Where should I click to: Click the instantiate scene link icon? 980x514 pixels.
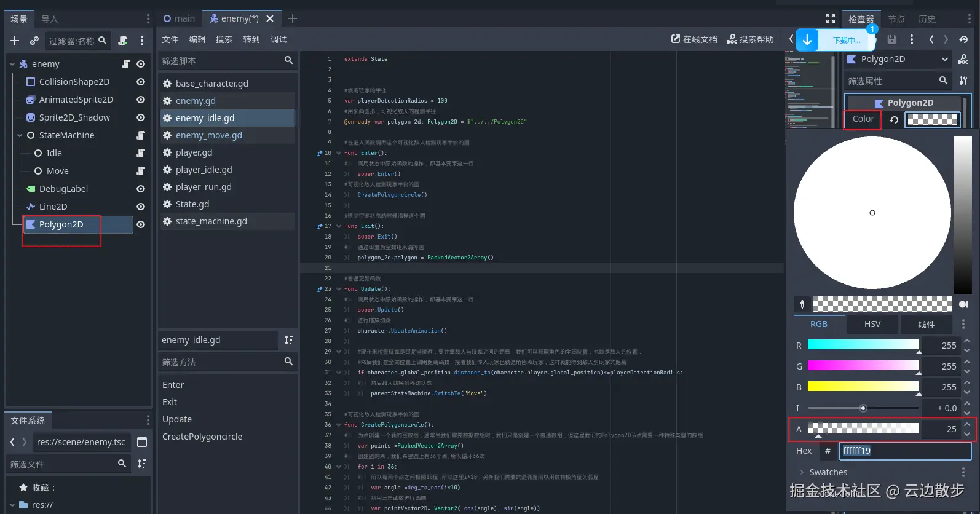pos(34,41)
